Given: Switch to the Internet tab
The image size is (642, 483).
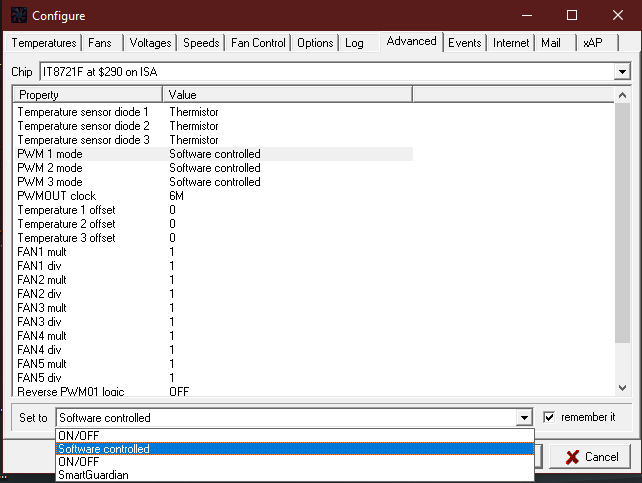Looking at the screenshot, I should pos(511,43).
